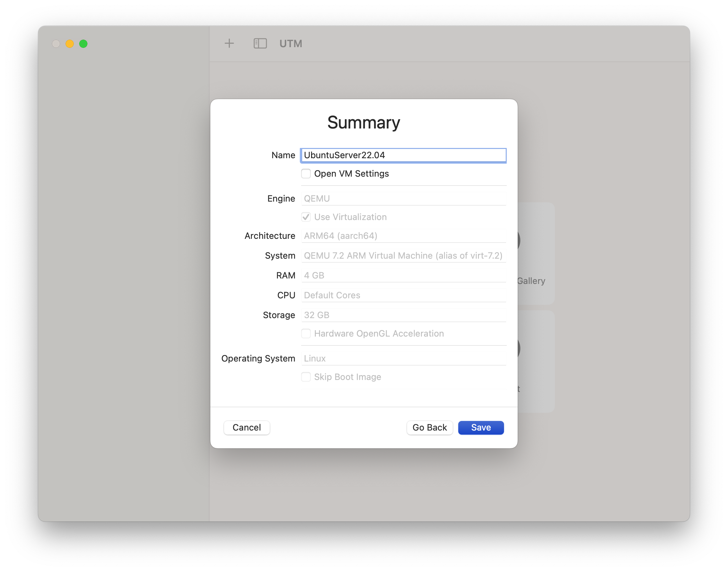
Task: Click the System field showing QEMU 7.2 ARM
Action: click(x=403, y=256)
